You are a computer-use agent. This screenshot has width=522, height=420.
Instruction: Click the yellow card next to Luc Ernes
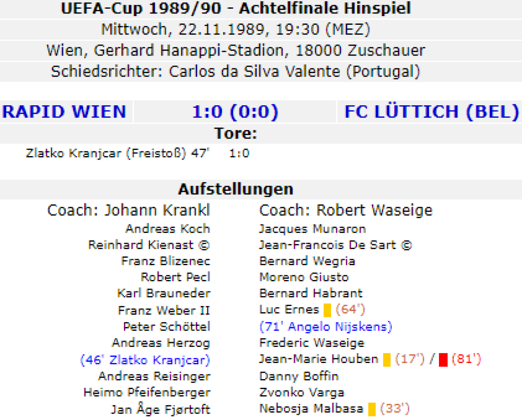pyautogui.click(x=327, y=310)
